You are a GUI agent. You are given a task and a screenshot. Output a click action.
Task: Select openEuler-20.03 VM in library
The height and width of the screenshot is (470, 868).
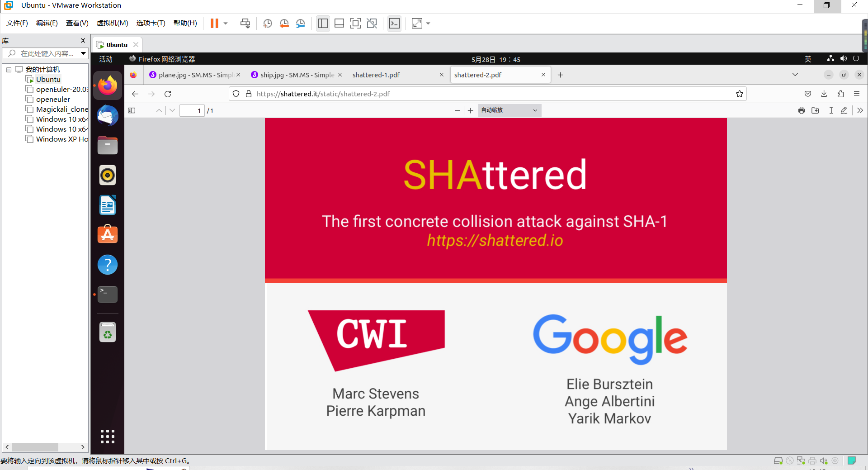57,90
